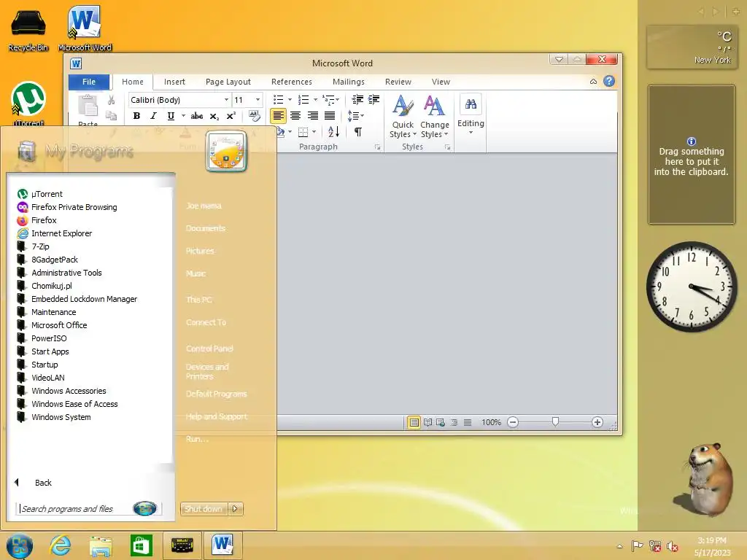Viewport: 747px width, 560px height.
Task: Open the font size dropdown showing 11
Action: click(258, 100)
